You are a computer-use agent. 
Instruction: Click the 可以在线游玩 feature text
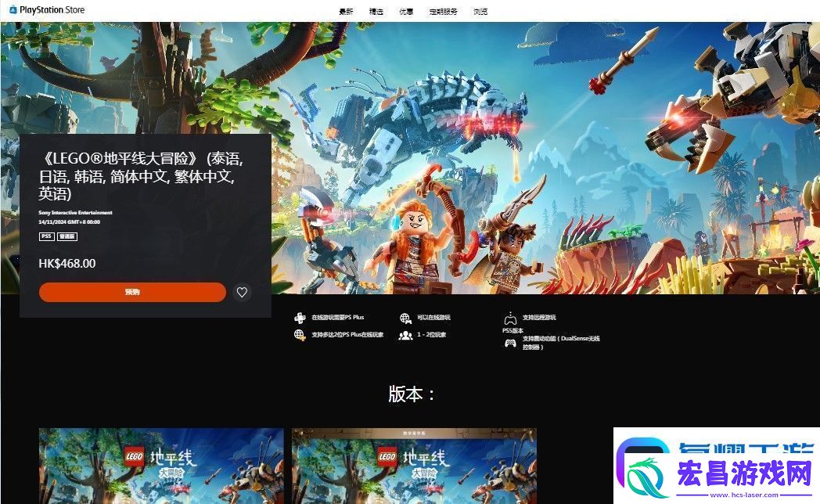click(433, 318)
